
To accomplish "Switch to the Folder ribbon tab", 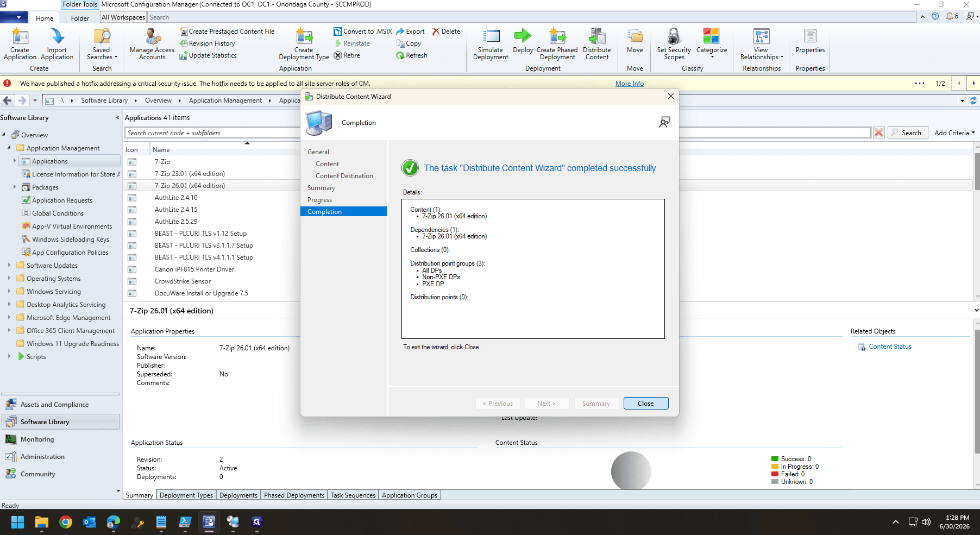I will 80,18.
